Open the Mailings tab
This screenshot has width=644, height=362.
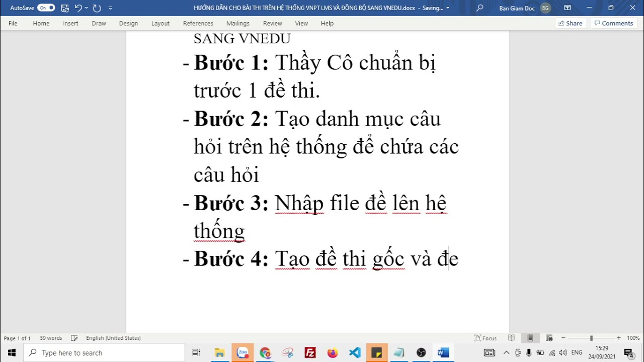pos(238,23)
